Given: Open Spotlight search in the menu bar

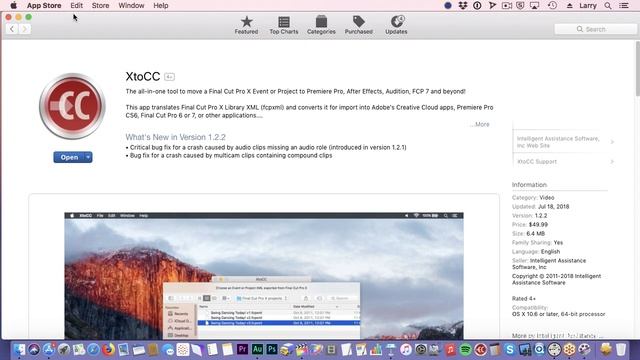Looking at the screenshot, I should point(608,5).
